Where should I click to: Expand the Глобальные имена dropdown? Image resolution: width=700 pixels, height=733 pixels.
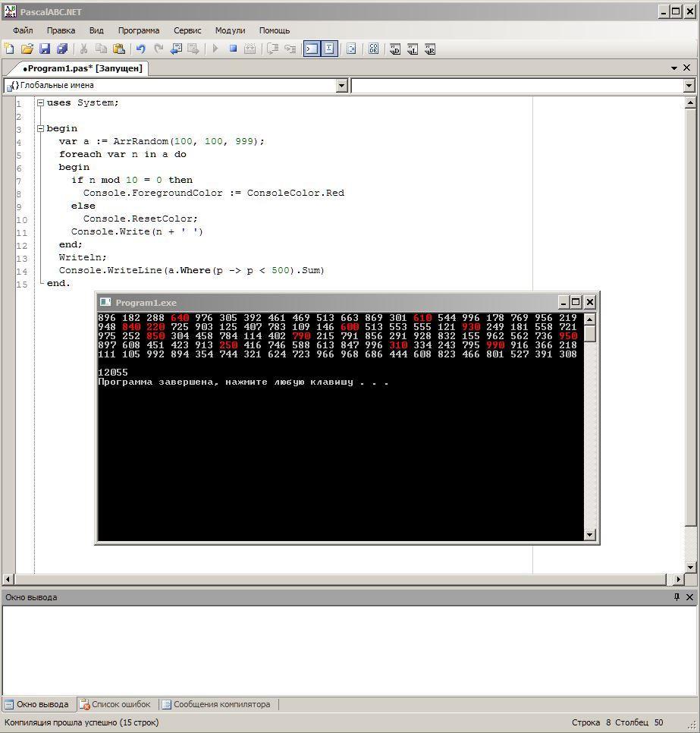pyautogui.click(x=341, y=86)
